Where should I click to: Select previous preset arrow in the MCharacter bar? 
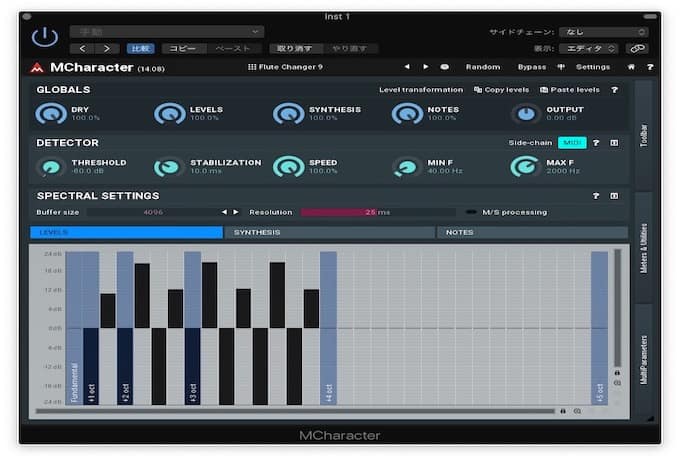(x=407, y=67)
